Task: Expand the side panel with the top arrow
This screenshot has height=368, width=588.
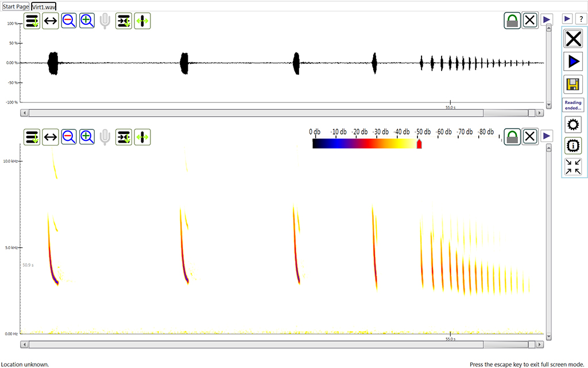Action: pos(567,19)
